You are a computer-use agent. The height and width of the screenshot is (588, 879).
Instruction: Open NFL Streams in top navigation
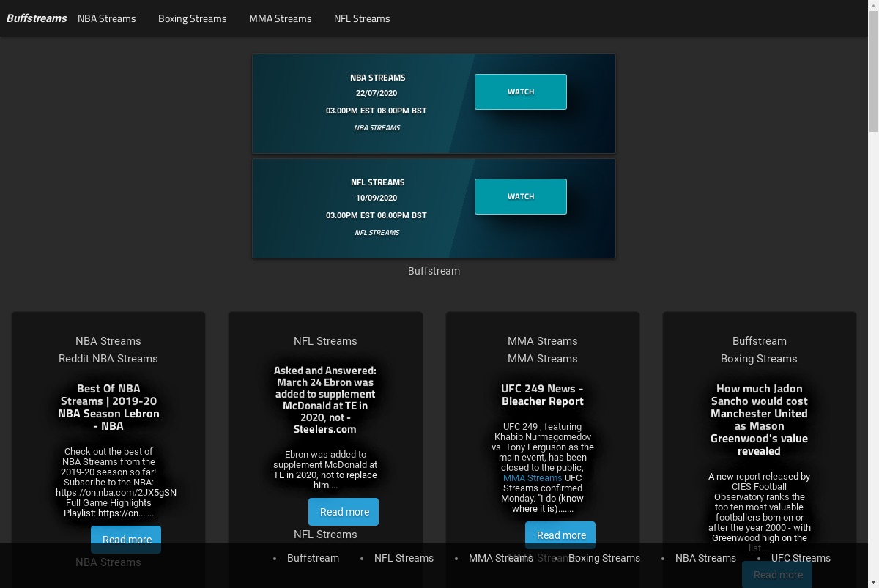pyautogui.click(x=362, y=18)
